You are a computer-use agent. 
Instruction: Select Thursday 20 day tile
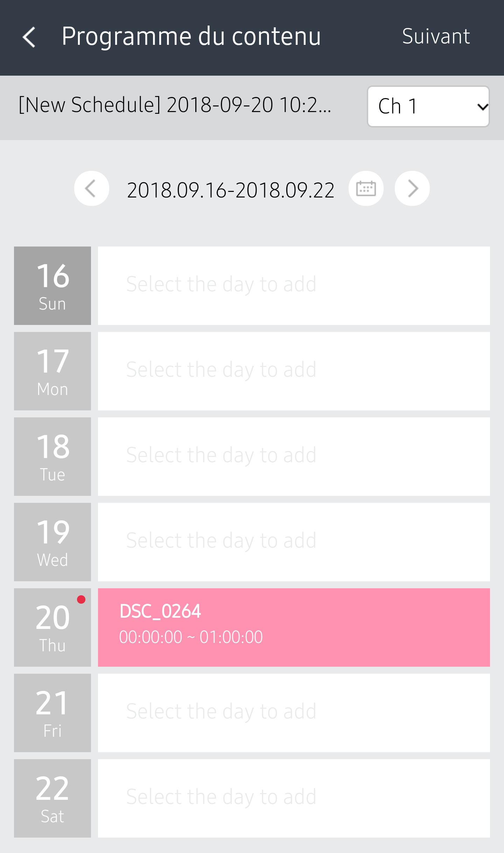[x=52, y=627]
